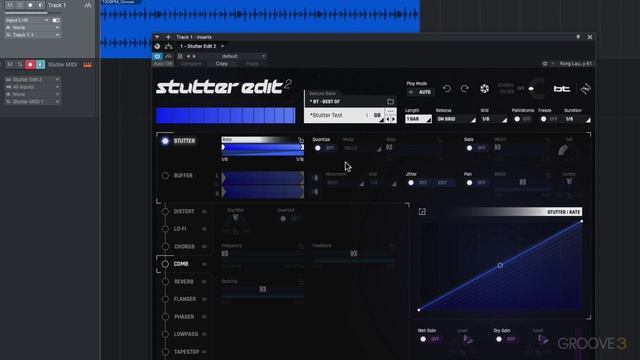This screenshot has width=640, height=360.
Task: Click the randomize dice icon
Action: (484, 89)
